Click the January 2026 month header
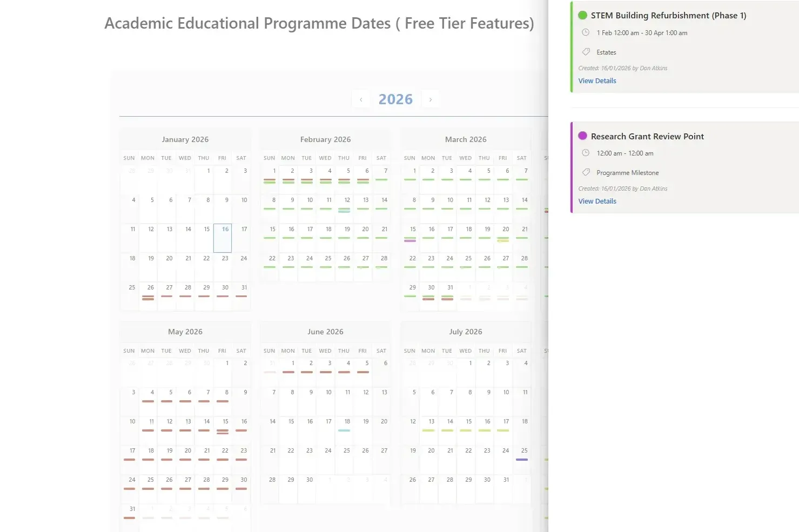799x532 pixels. pyautogui.click(x=185, y=139)
